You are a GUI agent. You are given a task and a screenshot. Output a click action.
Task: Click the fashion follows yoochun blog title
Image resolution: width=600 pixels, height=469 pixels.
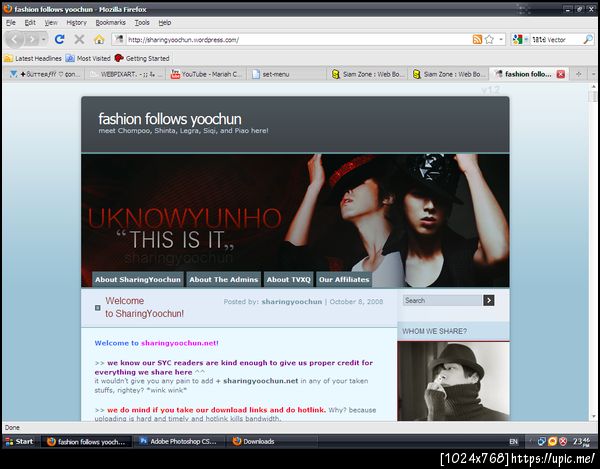tap(170, 119)
